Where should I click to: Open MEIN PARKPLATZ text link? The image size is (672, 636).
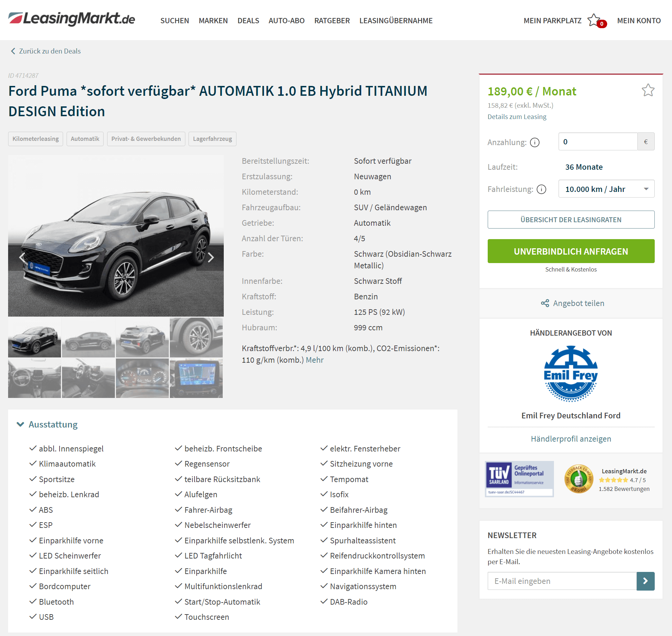[552, 20]
